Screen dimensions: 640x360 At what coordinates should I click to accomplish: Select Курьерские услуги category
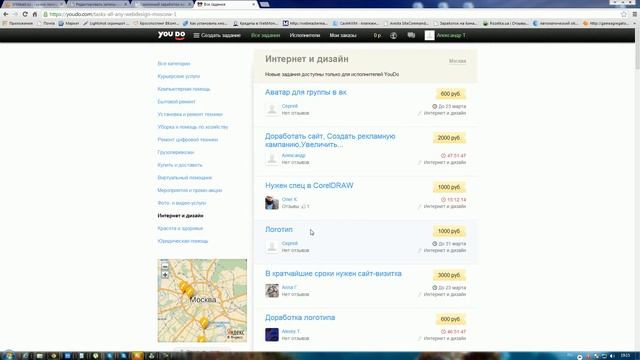click(x=179, y=76)
